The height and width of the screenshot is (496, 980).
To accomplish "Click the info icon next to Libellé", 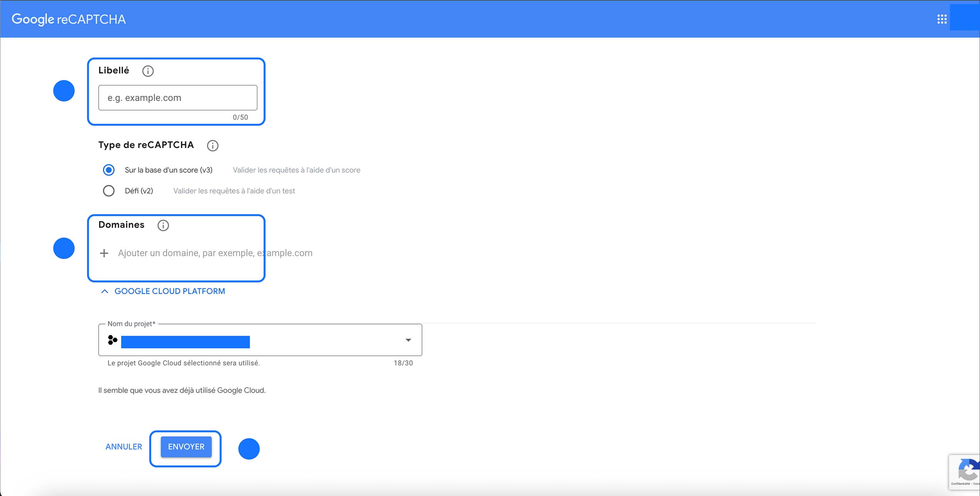I will coord(148,71).
